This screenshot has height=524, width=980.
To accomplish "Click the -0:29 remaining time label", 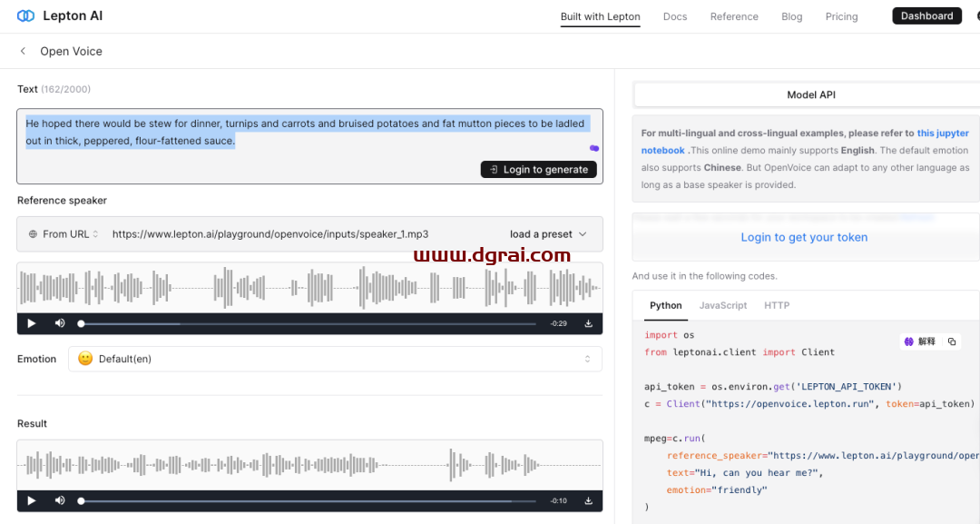I will tap(559, 324).
